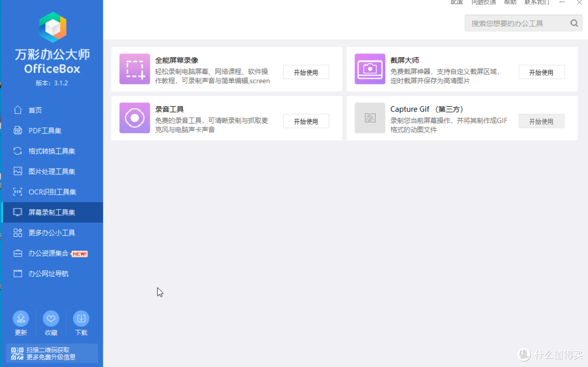
Task: Click the 更新 update round icon
Action: (21, 319)
